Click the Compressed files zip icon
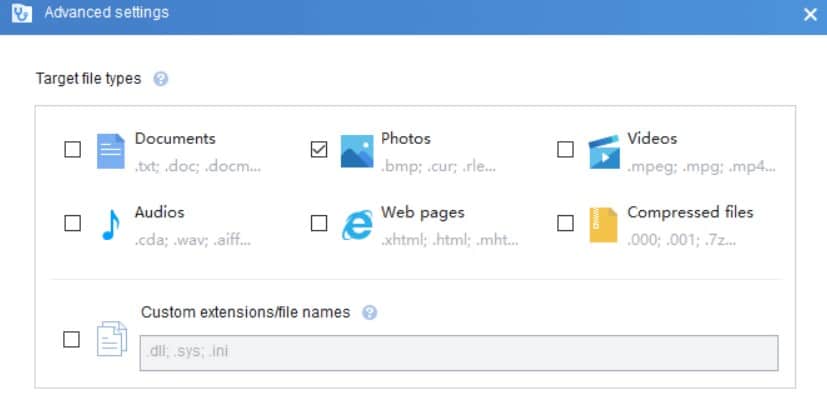 (x=603, y=225)
